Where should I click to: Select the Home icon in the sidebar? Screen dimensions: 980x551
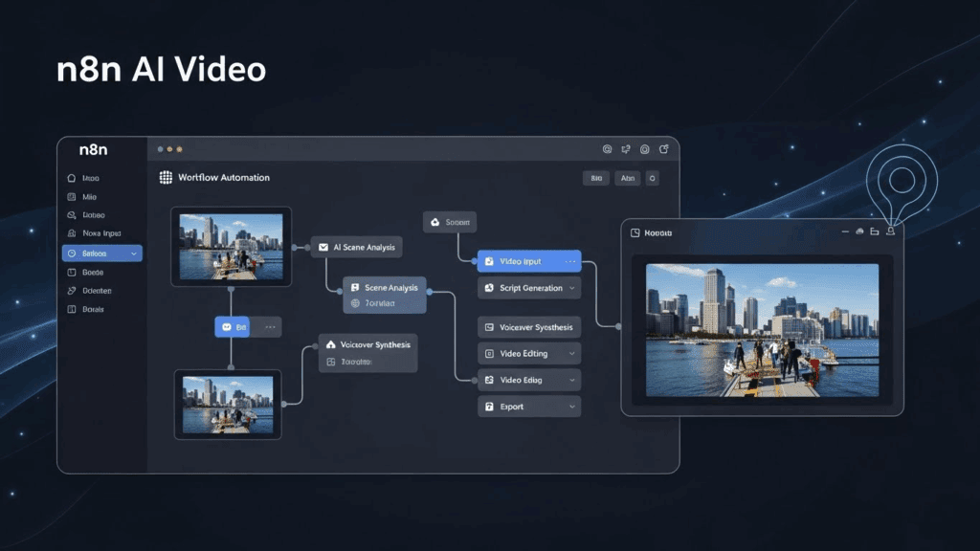click(x=70, y=179)
